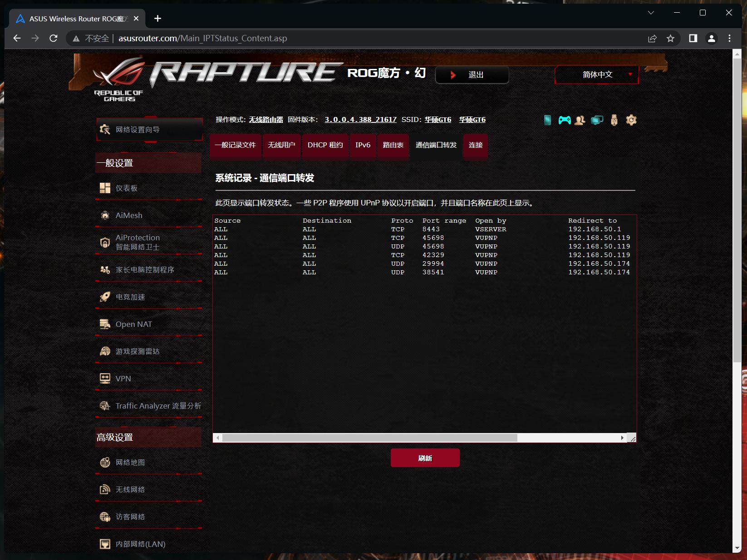Click the mobile app status icon
This screenshot has height=560, width=747.
tap(548, 120)
